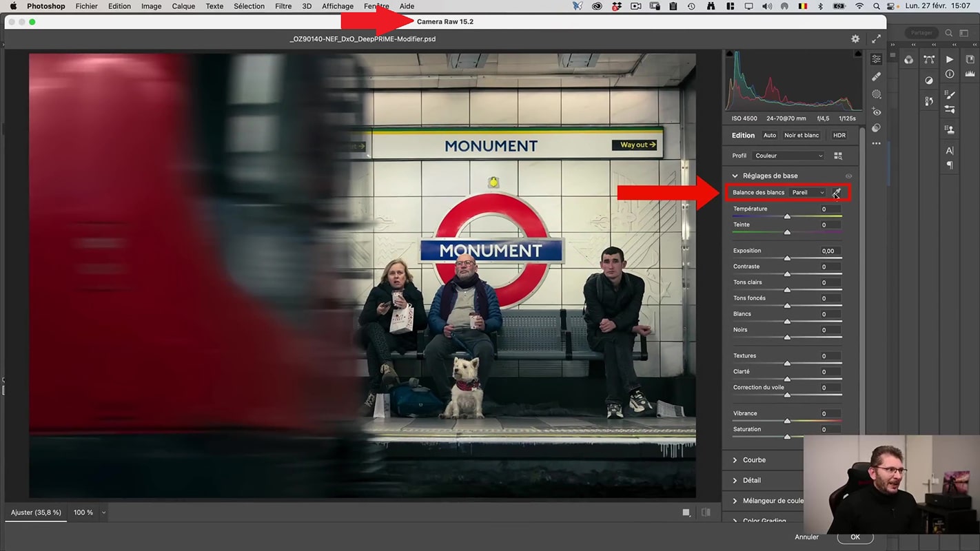Convert with Noir et blanc button
The width and height of the screenshot is (980, 551).
[802, 136]
